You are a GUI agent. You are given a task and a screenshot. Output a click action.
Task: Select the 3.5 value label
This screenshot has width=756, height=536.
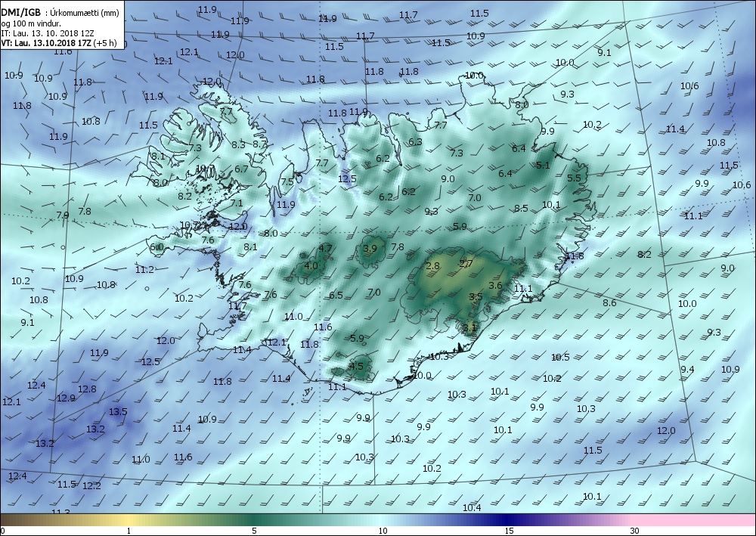tap(476, 296)
